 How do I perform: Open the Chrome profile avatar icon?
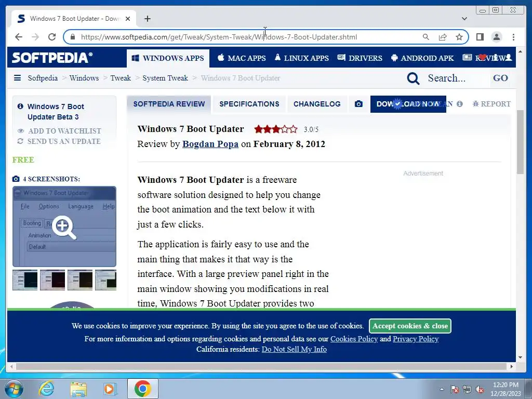point(497,37)
